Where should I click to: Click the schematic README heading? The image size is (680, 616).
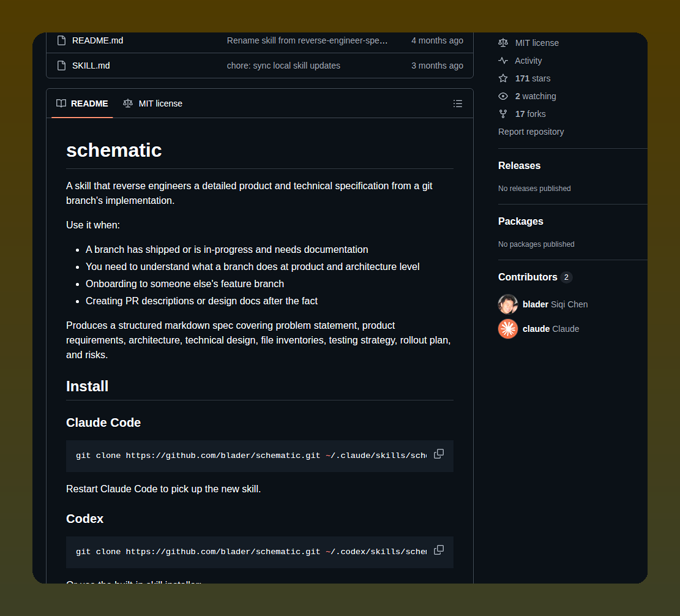tap(114, 151)
